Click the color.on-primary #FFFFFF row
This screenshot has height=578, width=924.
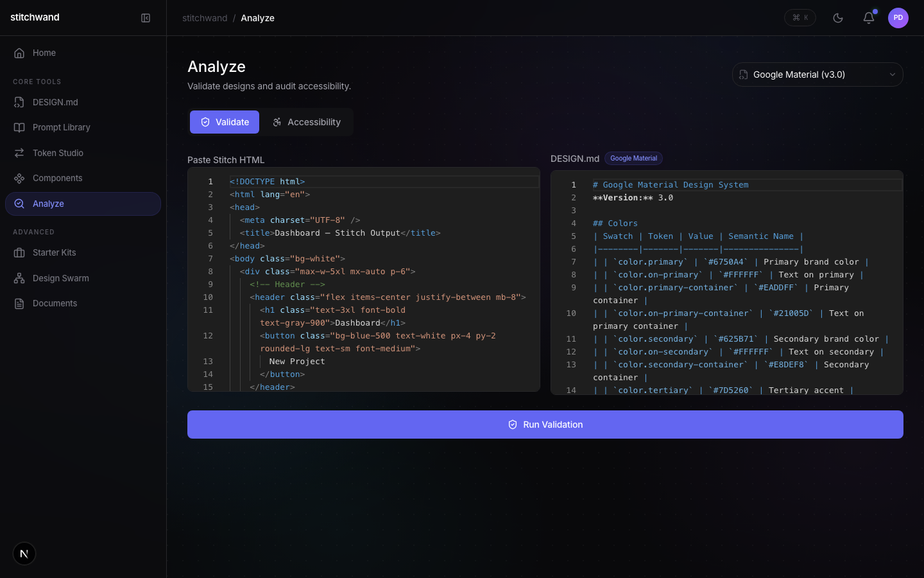[x=728, y=275]
